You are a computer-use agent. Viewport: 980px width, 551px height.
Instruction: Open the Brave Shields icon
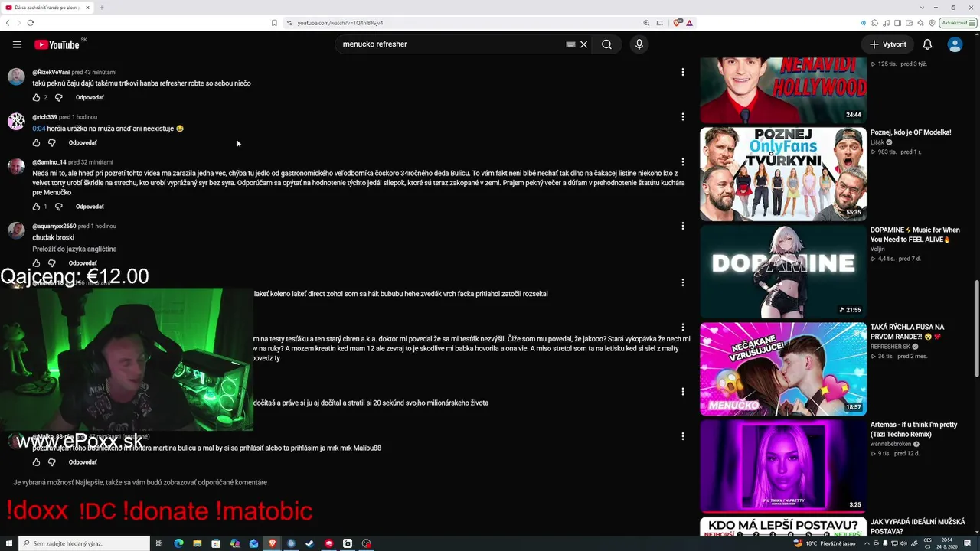678,23
